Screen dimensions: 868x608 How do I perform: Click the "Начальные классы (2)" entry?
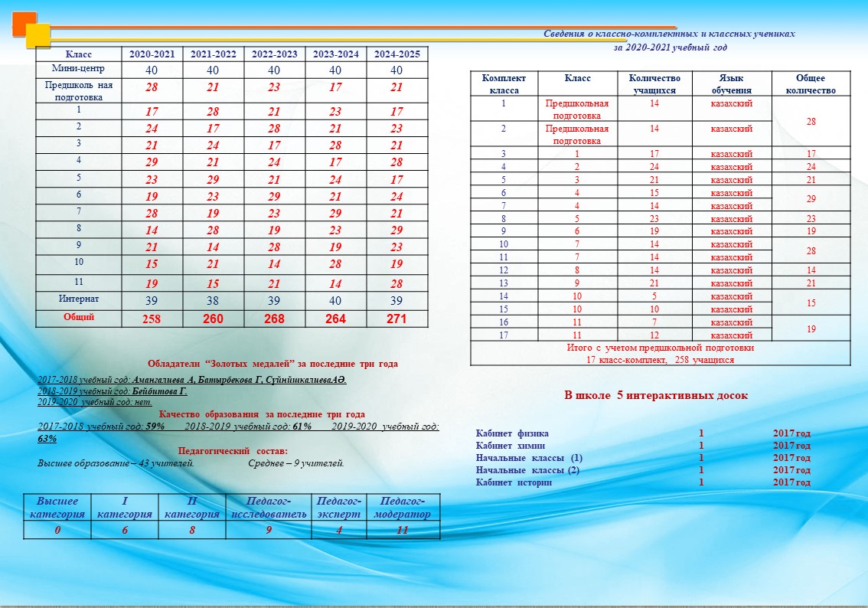527,470
